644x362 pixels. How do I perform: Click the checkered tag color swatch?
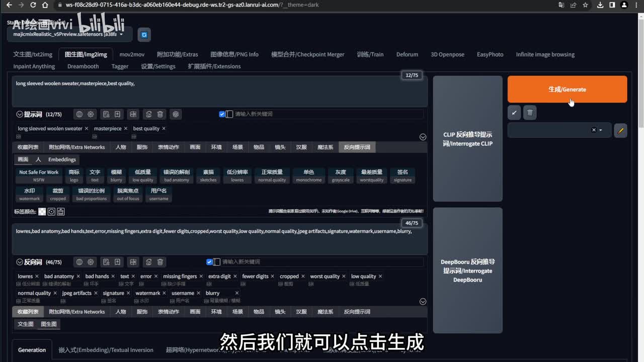click(42, 212)
